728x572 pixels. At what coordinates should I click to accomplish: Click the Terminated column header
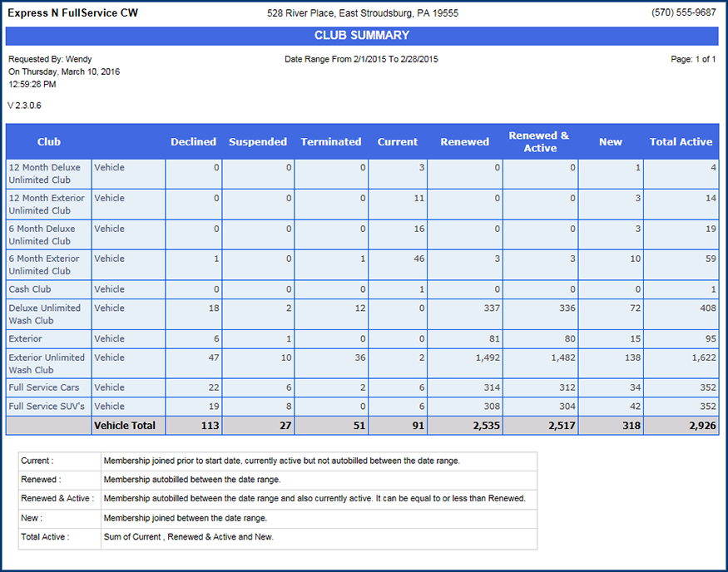[331, 142]
